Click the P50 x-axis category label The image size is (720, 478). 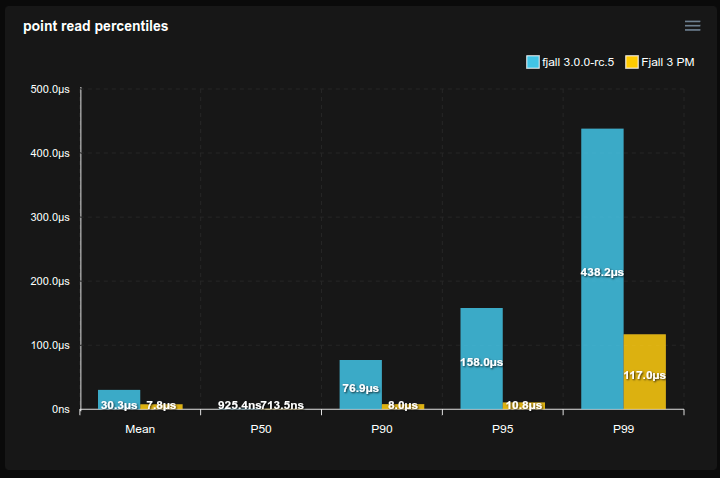tap(261, 429)
